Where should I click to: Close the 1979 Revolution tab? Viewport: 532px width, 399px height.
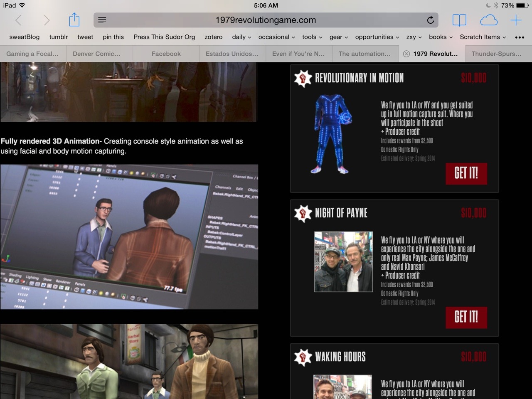click(406, 54)
